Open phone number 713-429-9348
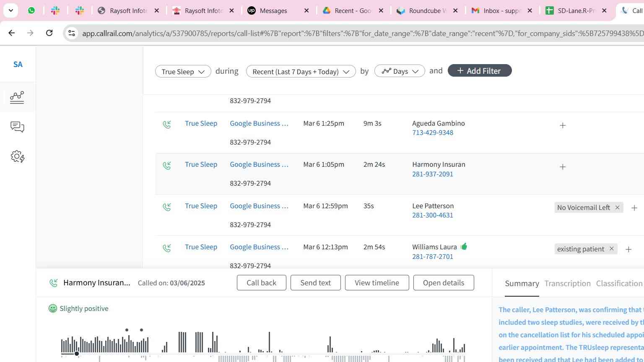 433,133
